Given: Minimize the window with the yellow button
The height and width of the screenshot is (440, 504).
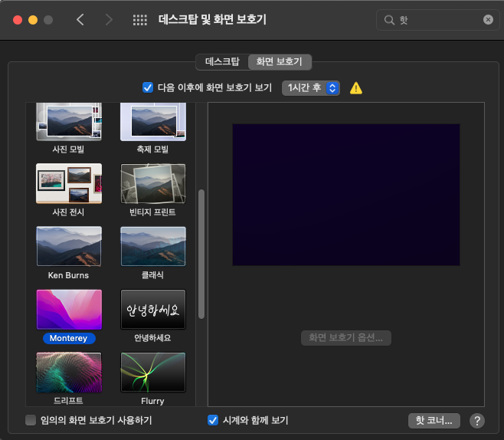Looking at the screenshot, I should click(33, 20).
